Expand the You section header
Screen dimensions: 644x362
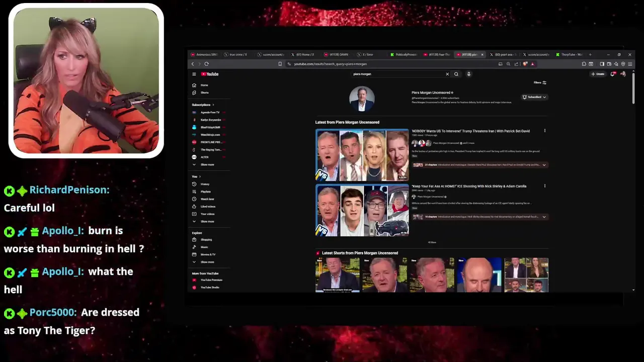point(196,176)
